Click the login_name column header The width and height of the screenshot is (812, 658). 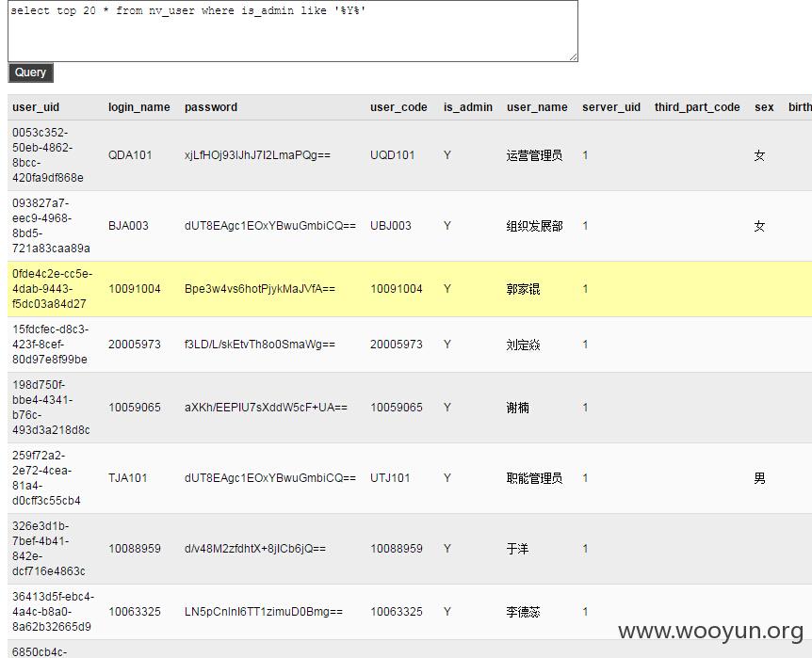click(x=138, y=107)
